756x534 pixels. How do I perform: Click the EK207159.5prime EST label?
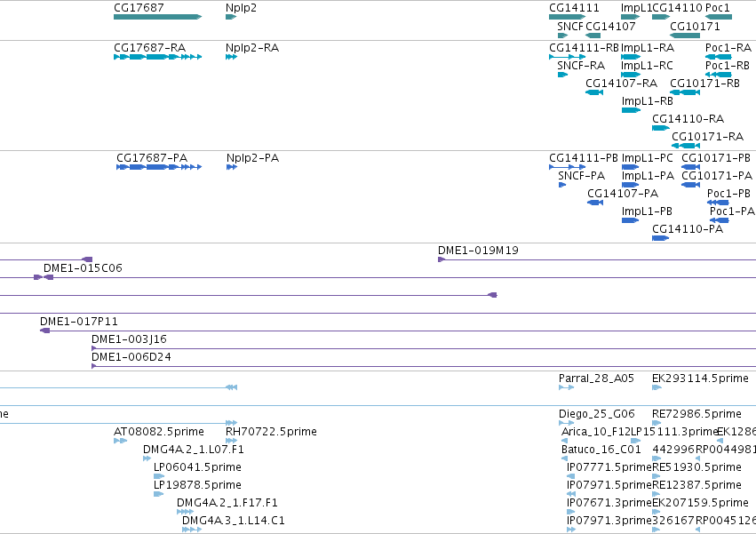point(701,503)
